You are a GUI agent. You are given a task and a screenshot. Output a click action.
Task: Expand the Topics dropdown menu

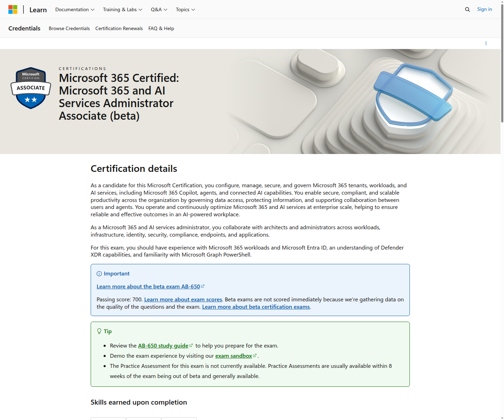pos(185,9)
